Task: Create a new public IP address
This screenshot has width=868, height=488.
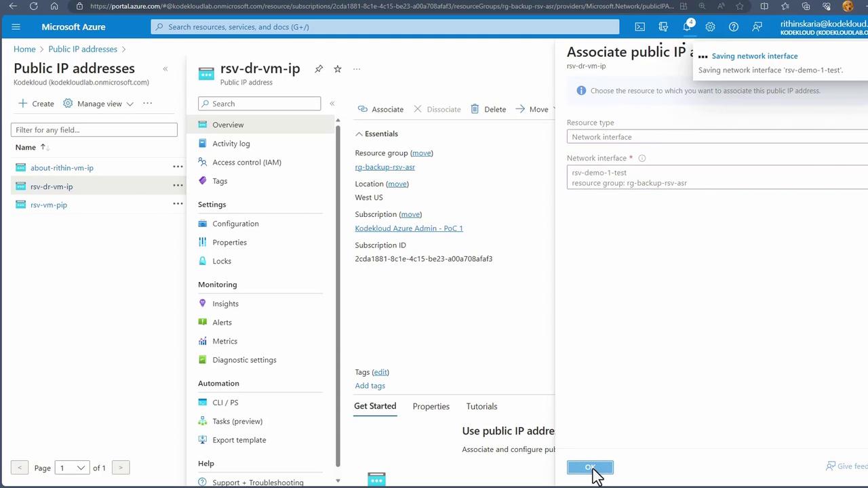Action: click(36, 104)
